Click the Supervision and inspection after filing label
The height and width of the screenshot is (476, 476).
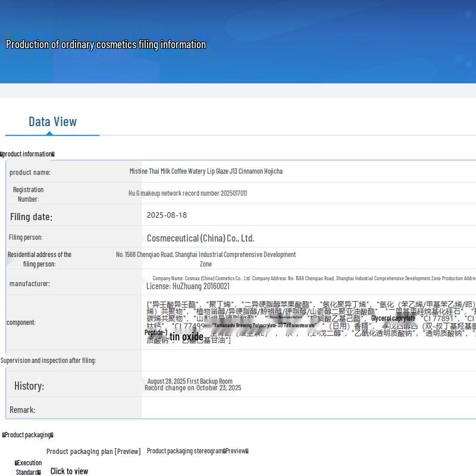pos(48,361)
